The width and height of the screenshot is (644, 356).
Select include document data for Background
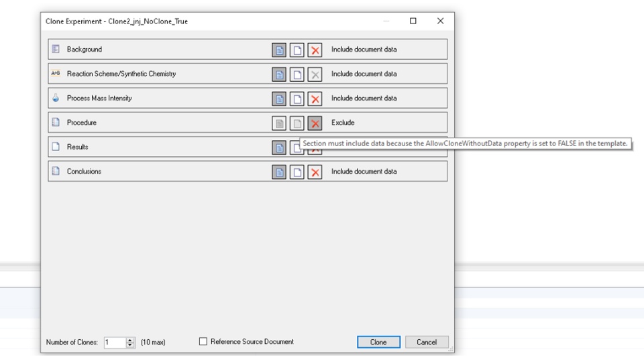pyautogui.click(x=279, y=50)
